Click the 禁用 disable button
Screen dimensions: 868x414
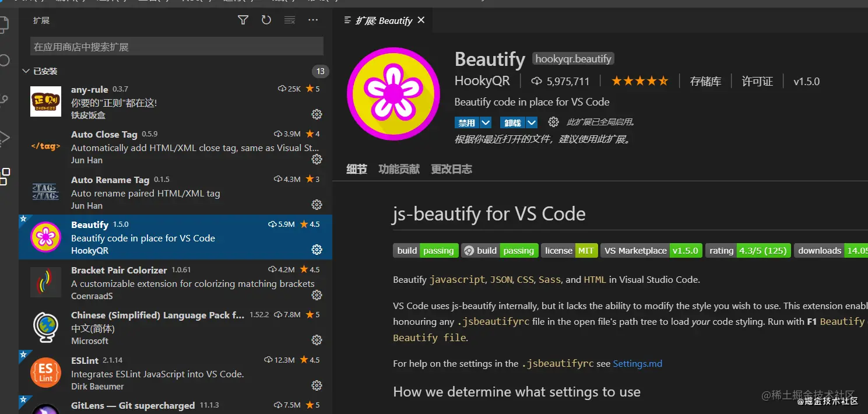(x=467, y=122)
